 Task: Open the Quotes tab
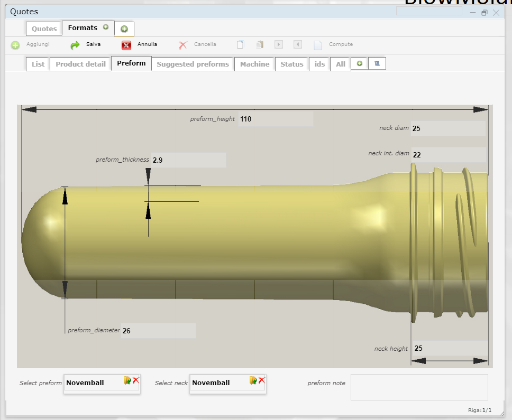[x=44, y=29]
